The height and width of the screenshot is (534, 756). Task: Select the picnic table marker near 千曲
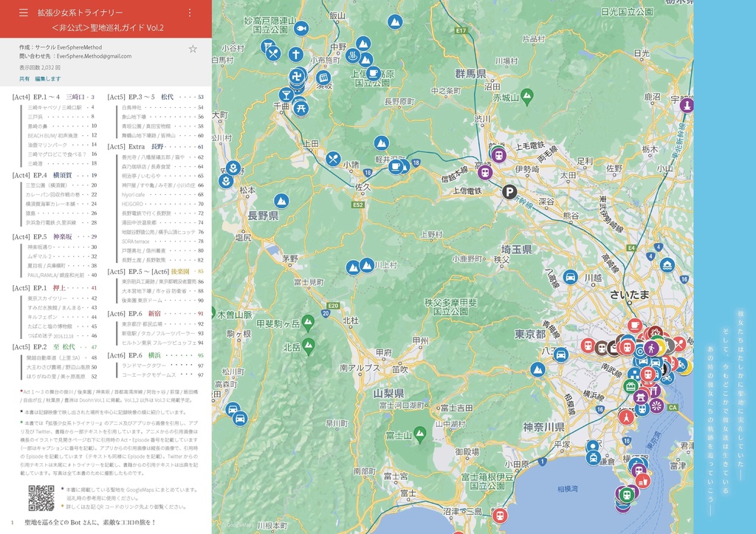pos(301,108)
